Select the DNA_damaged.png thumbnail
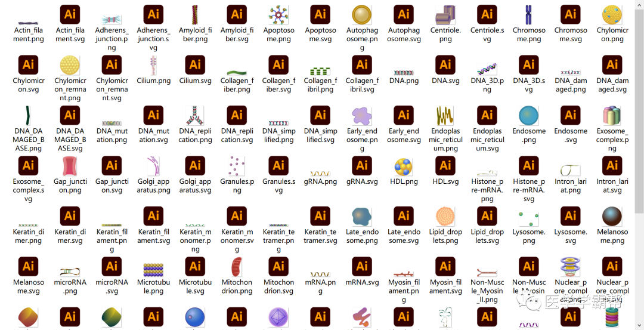 [571, 73]
